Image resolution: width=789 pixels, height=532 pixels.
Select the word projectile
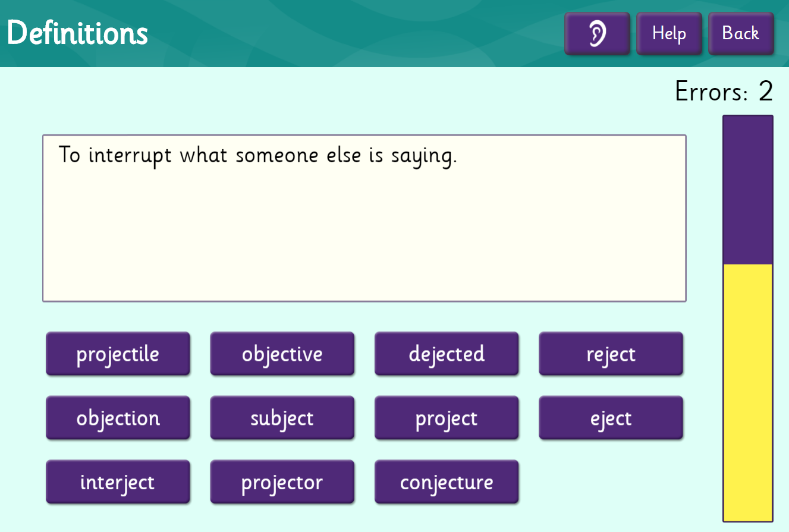point(118,354)
